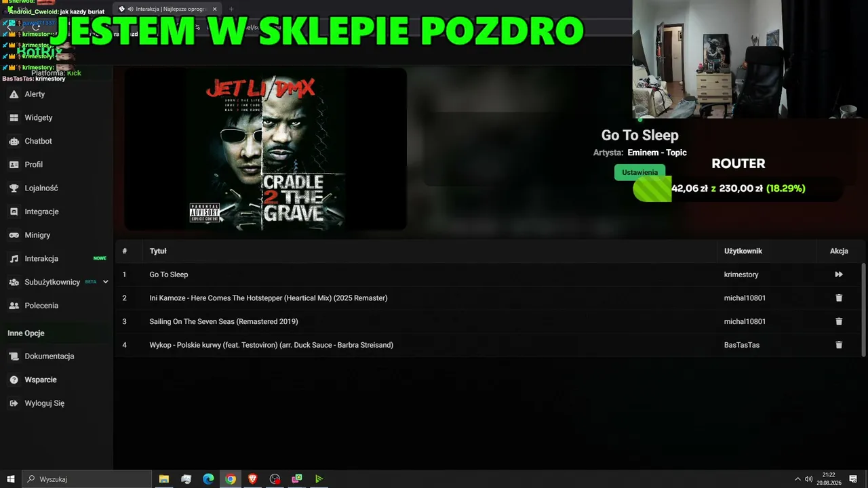Click the Wykop - Polskie kurwy title
Viewport: 868px width, 488px height.
pos(271,345)
